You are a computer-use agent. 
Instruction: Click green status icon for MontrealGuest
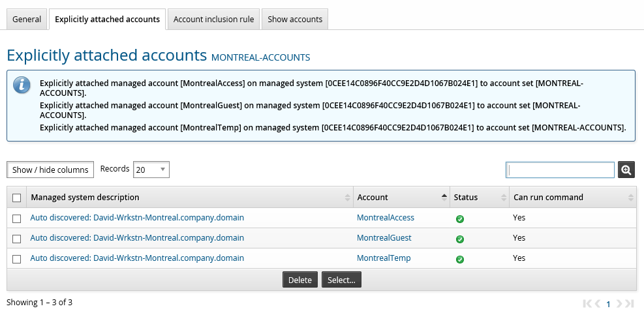pyautogui.click(x=460, y=239)
